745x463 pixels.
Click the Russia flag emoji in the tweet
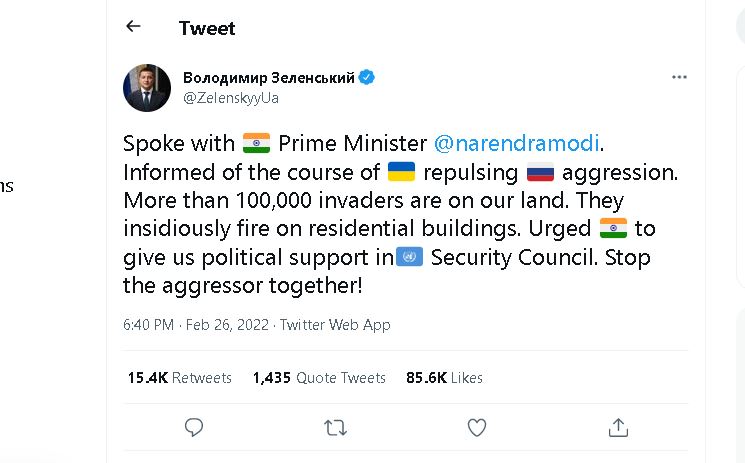(x=540, y=172)
